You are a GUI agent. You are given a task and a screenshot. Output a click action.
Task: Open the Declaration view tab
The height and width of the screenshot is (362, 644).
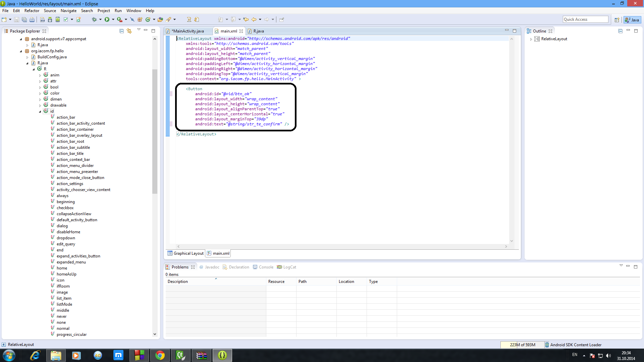click(x=236, y=267)
